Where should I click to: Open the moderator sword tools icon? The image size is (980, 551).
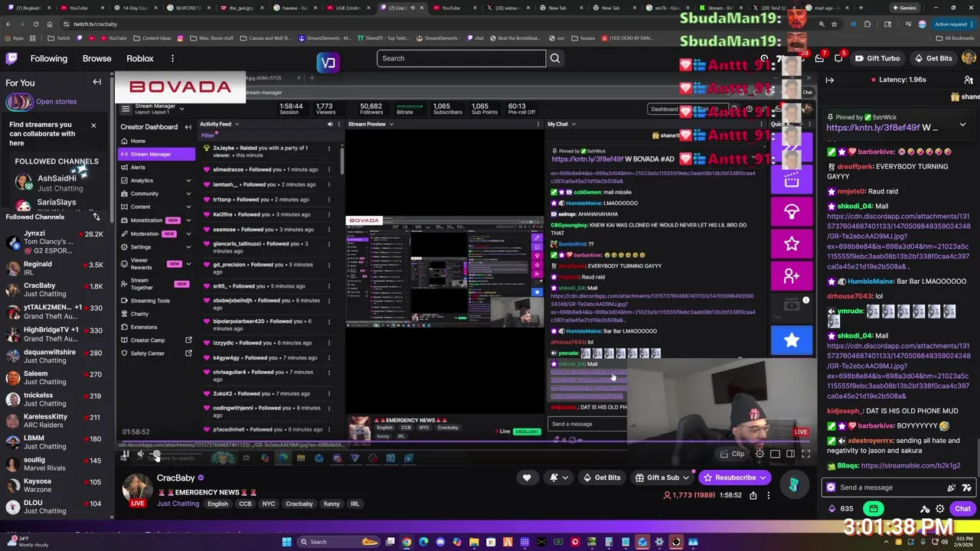(x=925, y=509)
